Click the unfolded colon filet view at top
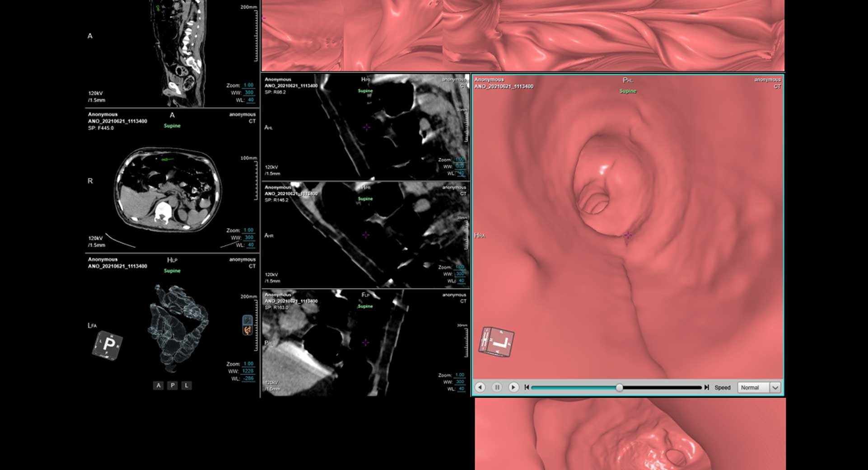868x470 pixels. pos(523,35)
